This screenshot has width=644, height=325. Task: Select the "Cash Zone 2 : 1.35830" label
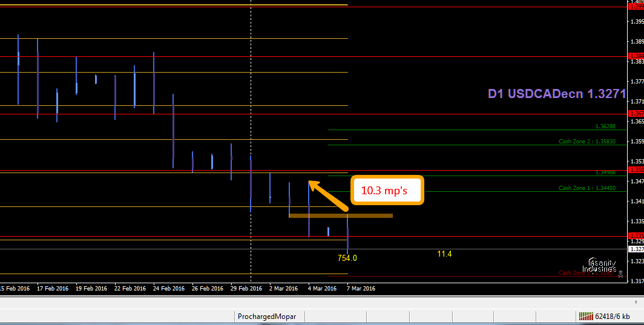tap(587, 142)
